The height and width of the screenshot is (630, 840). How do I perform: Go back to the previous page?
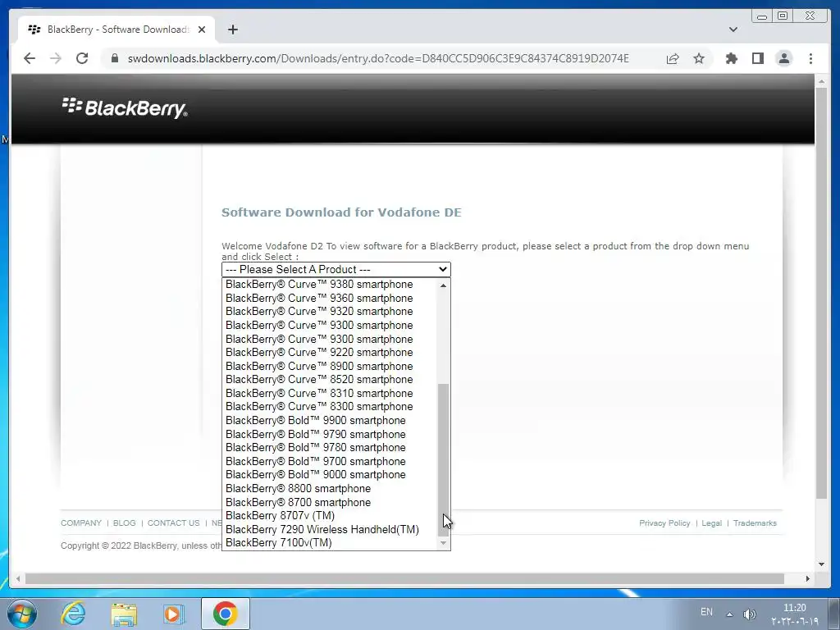point(30,58)
